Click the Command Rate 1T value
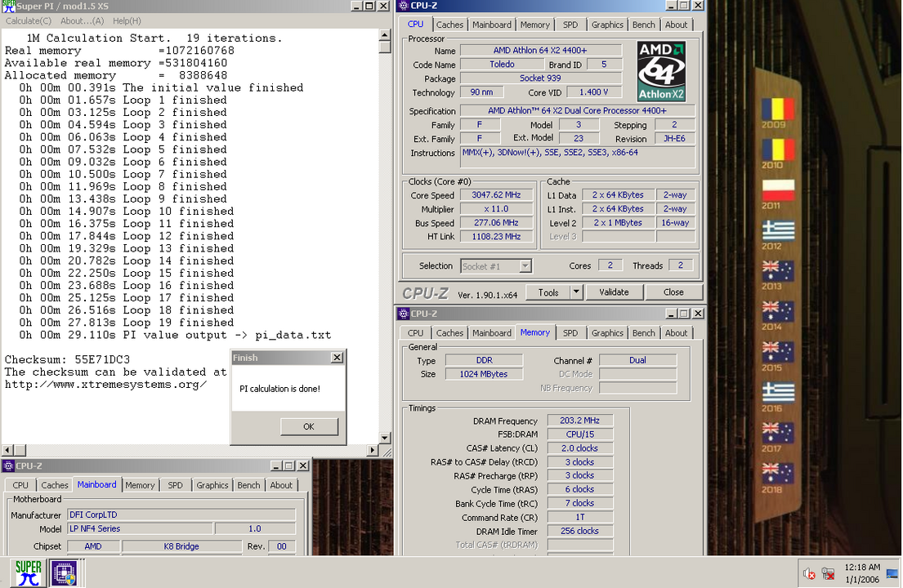 [579, 517]
